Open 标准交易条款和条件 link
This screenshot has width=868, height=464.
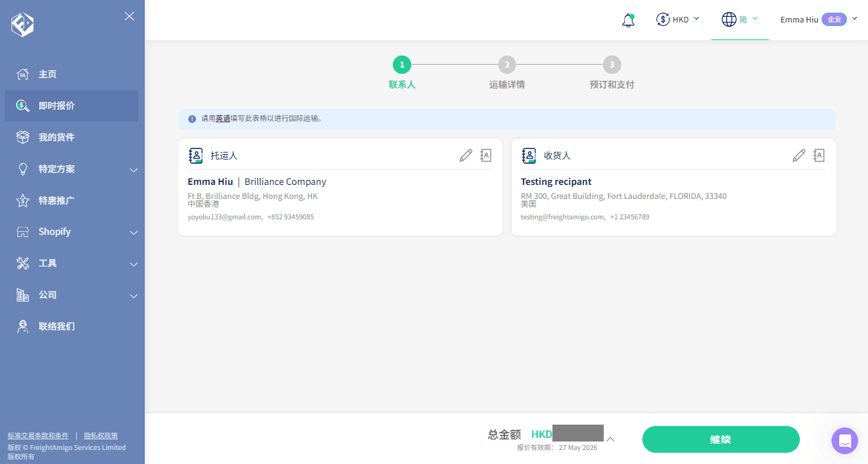click(x=38, y=436)
